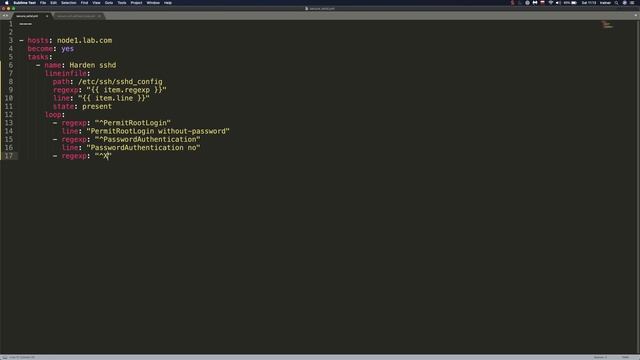Click the 'PasswordAuthentication no' string
Image resolution: width=640 pixels, height=360 pixels.
[x=143, y=147]
